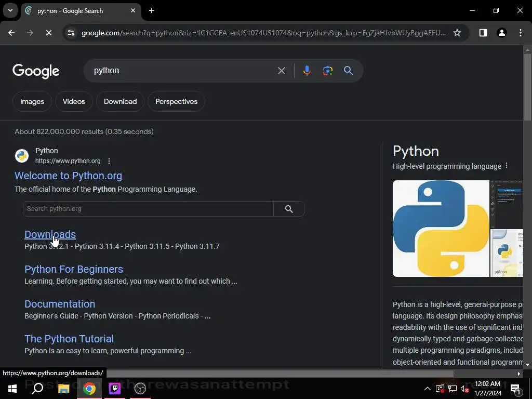Clear the Google search box text
Image resolution: width=532 pixels, height=399 pixels.
click(281, 71)
